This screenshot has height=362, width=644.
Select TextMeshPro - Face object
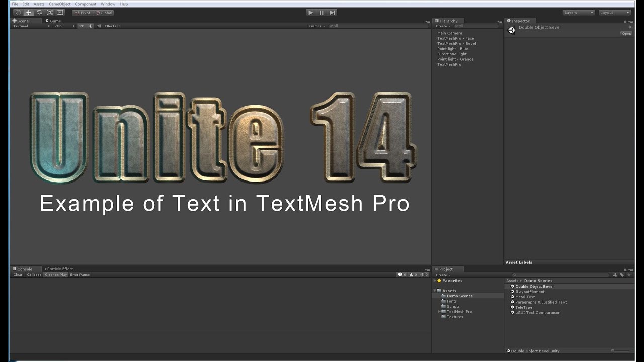point(455,38)
